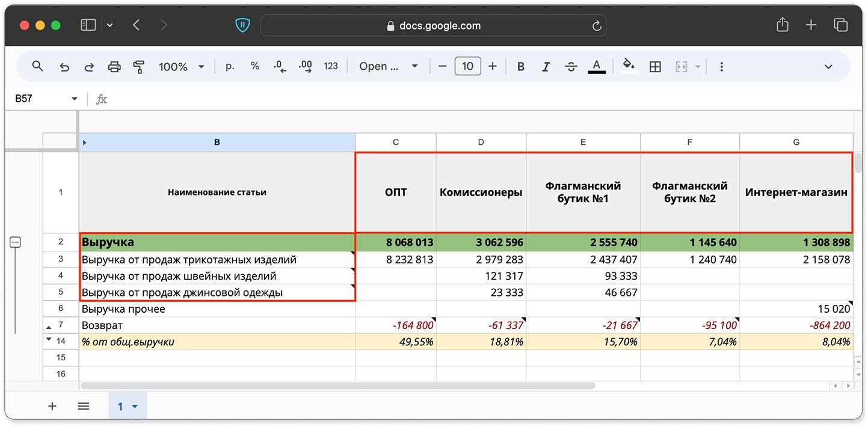
Task: Open the all sheets list menu
Action: click(84, 407)
